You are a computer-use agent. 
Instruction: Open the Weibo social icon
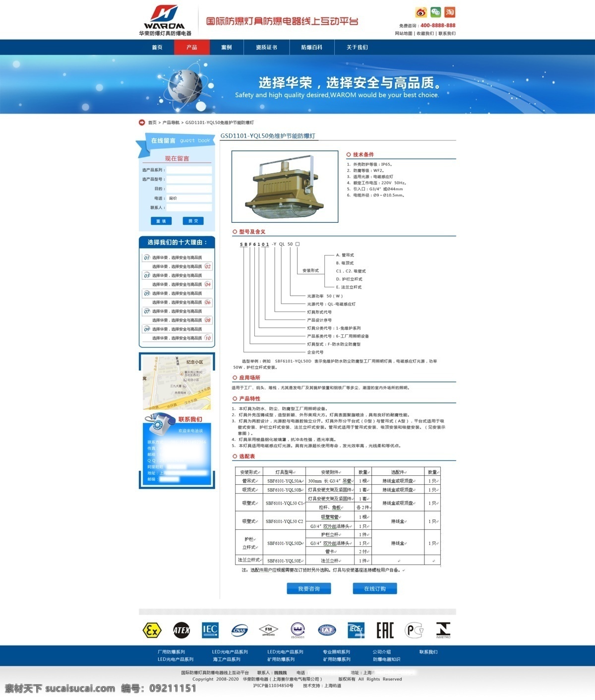(x=421, y=12)
